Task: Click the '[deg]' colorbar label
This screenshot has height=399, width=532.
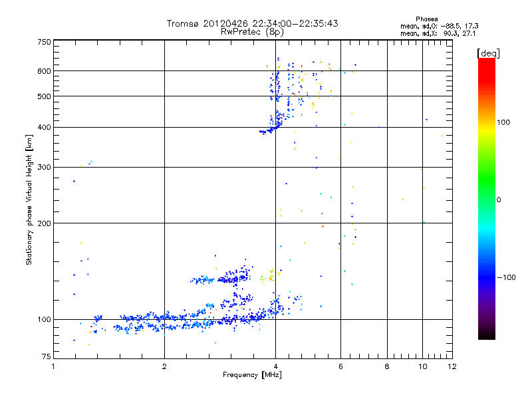Action: (x=488, y=53)
